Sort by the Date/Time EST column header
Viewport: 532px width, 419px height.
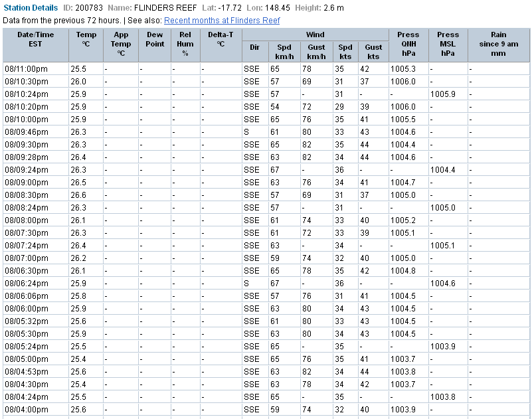coord(35,44)
